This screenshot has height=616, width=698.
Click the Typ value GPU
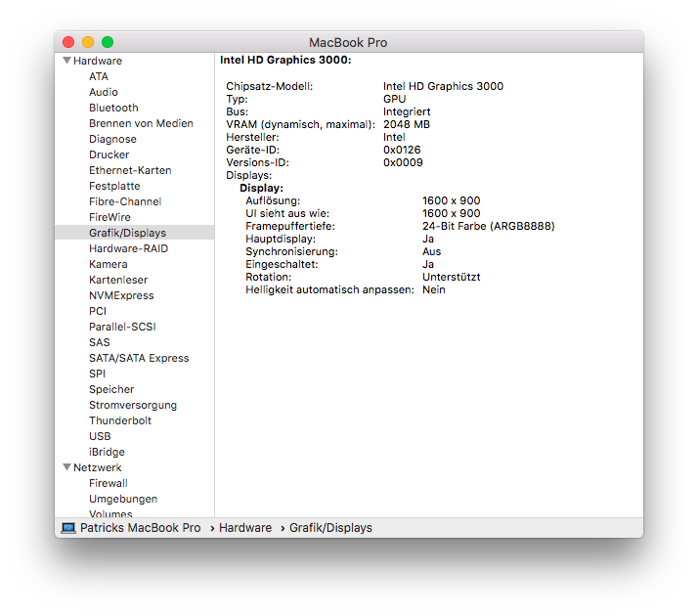click(x=394, y=99)
